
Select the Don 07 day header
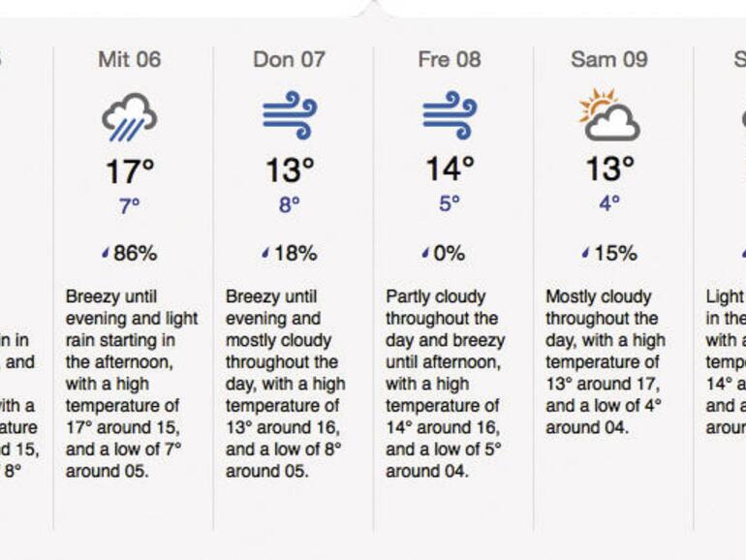click(x=289, y=59)
